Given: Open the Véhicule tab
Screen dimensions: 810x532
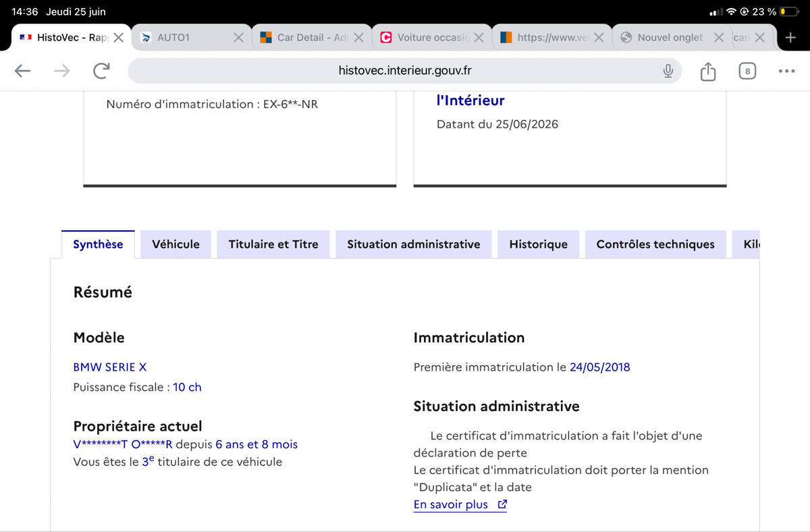Looking at the screenshot, I should click(x=175, y=244).
